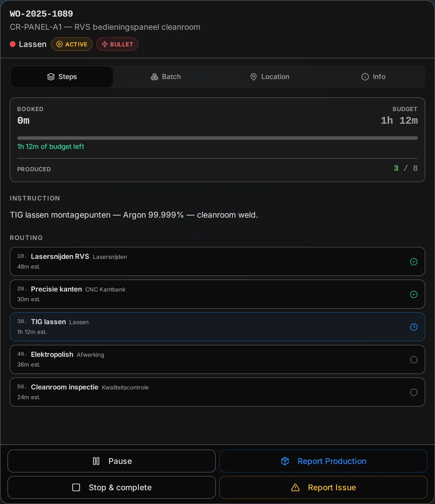Click the booked time value 0m
The height and width of the screenshot is (504, 435).
[x=23, y=121]
